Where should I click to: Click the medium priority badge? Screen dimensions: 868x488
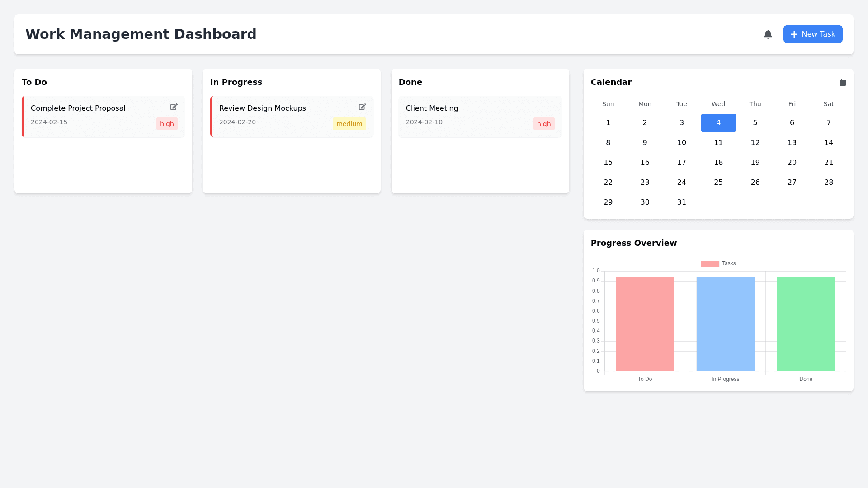[349, 124]
